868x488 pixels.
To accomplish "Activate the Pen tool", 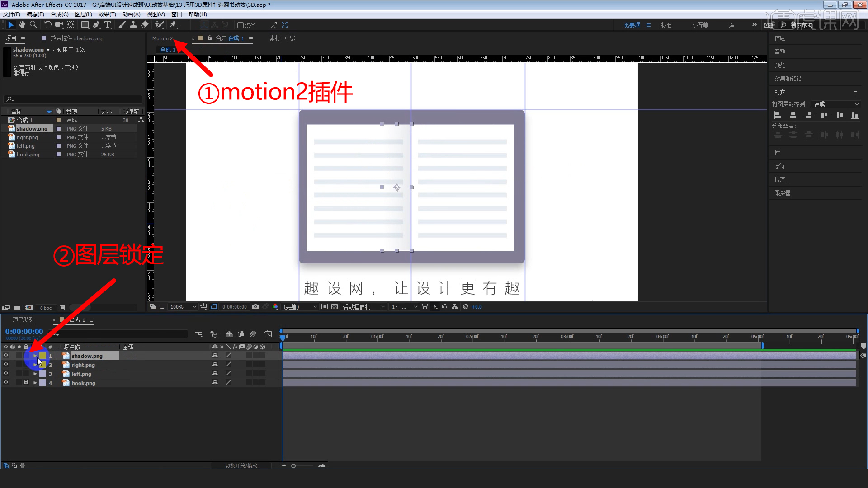I will (x=96, y=24).
